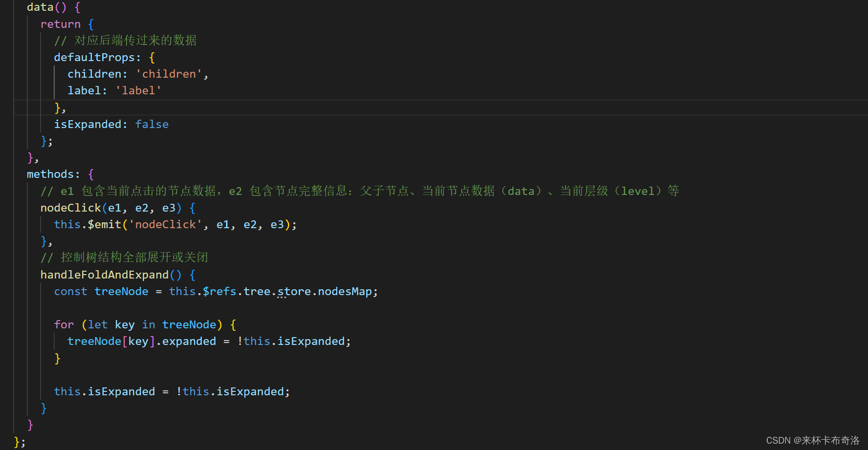The height and width of the screenshot is (450, 868).
Task: Click the comment '// 对应后端传过来的数据'
Action: pos(126,41)
